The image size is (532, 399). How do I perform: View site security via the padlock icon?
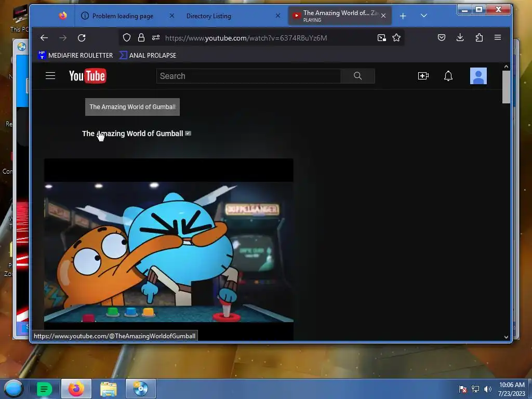(141, 37)
